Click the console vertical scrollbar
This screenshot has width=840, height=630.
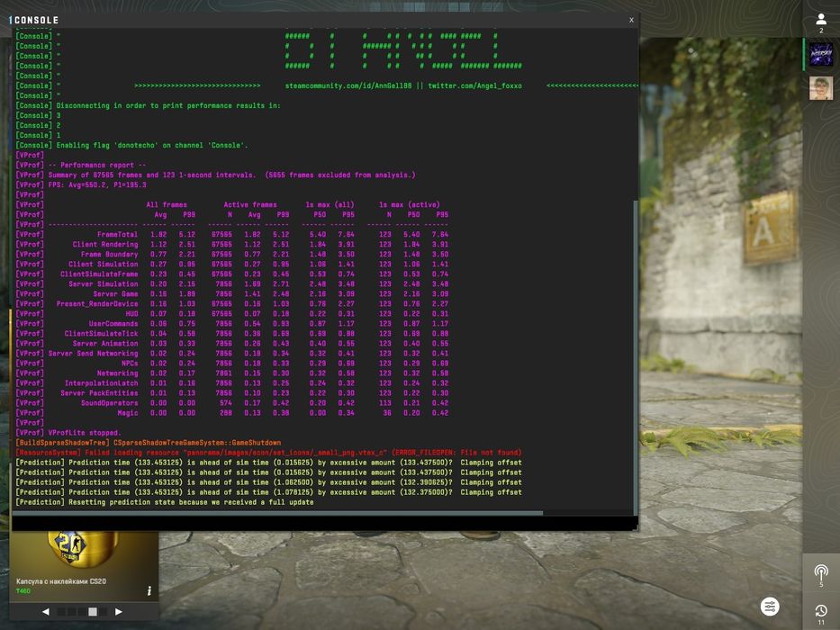pos(636,356)
